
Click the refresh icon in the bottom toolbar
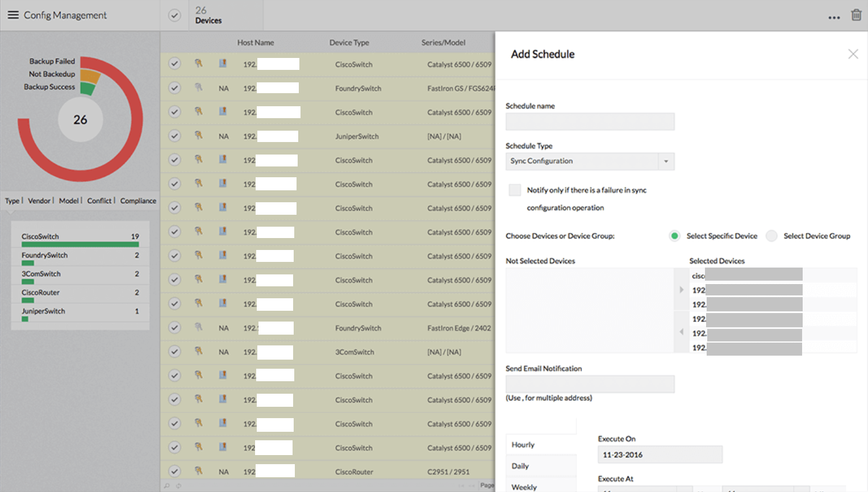(x=178, y=486)
